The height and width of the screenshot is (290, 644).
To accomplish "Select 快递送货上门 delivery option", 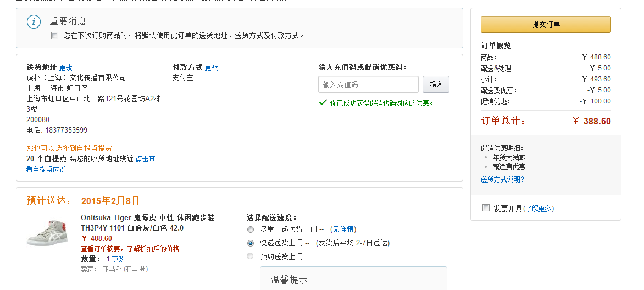I will [250, 243].
